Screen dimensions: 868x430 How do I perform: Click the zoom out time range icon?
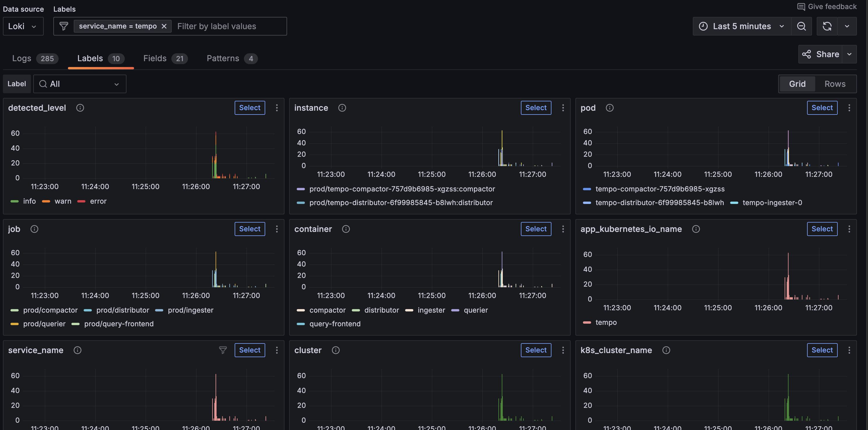pyautogui.click(x=801, y=26)
